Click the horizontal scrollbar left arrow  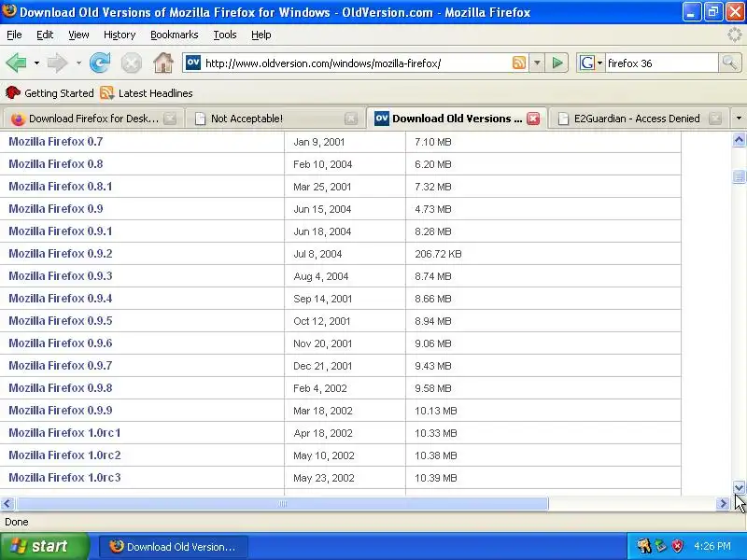coord(7,503)
